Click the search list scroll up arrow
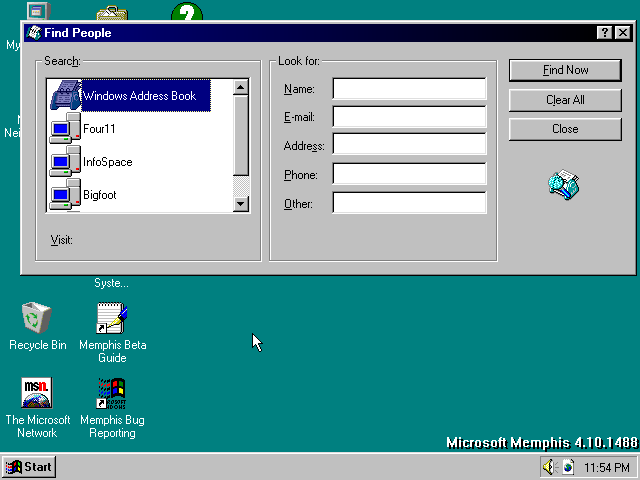Viewport: 640px width, 480px height. [241, 87]
